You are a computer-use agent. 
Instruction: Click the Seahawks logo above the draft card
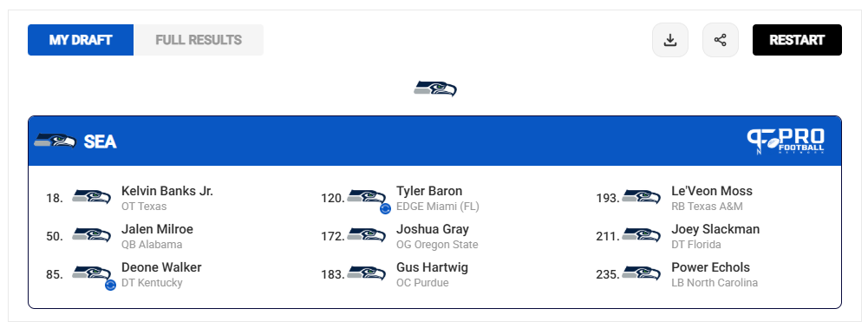[435, 89]
